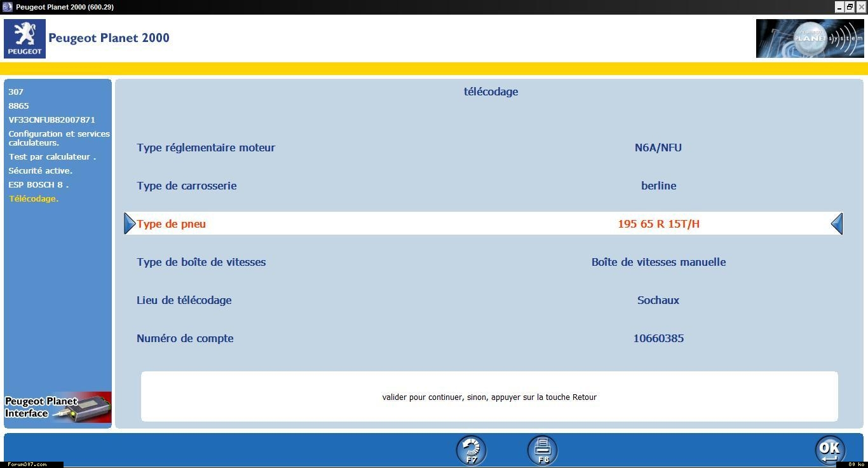
Task: Select the highlighted Télécodage sidebar entry
Action: tap(34, 198)
